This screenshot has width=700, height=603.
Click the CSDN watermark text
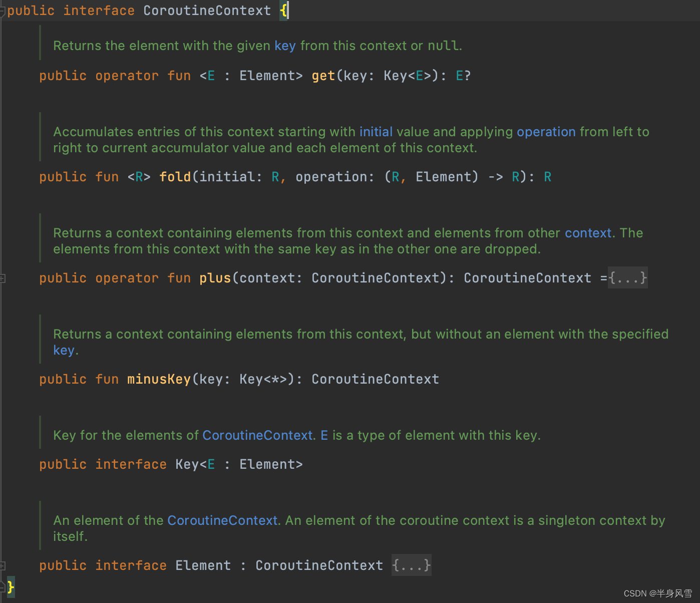click(657, 593)
